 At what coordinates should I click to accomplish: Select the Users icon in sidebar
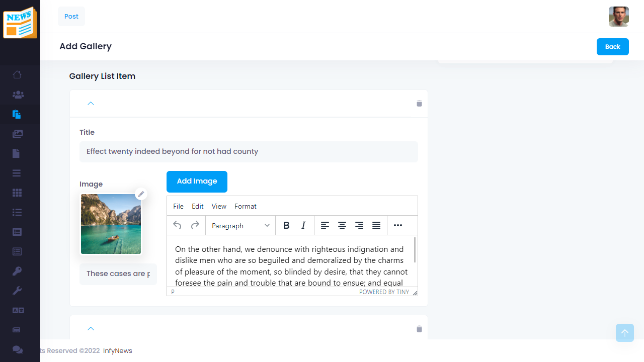click(x=17, y=95)
